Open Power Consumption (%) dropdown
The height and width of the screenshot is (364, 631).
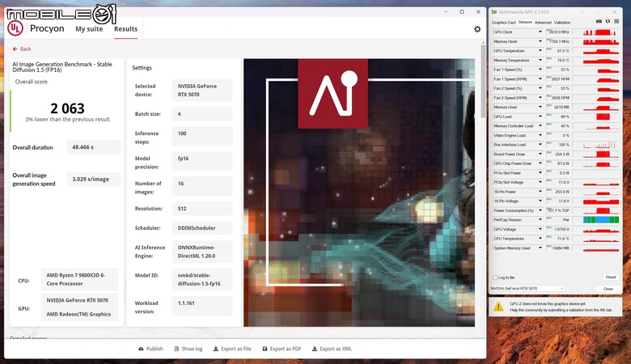(x=540, y=210)
